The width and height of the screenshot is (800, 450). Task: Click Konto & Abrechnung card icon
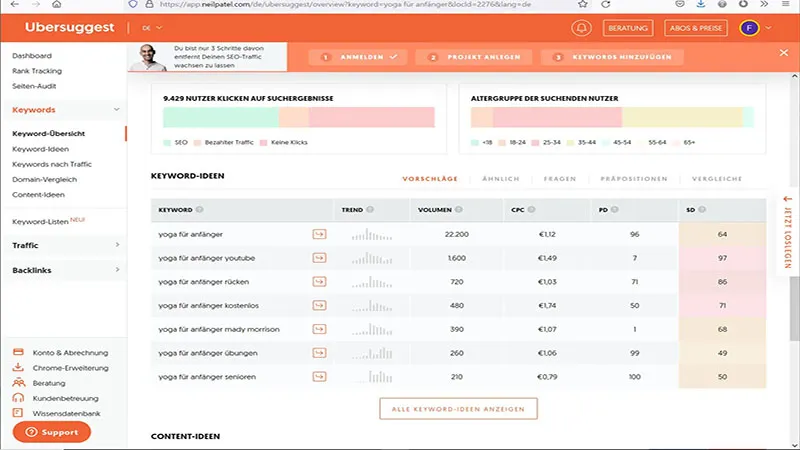(x=18, y=352)
